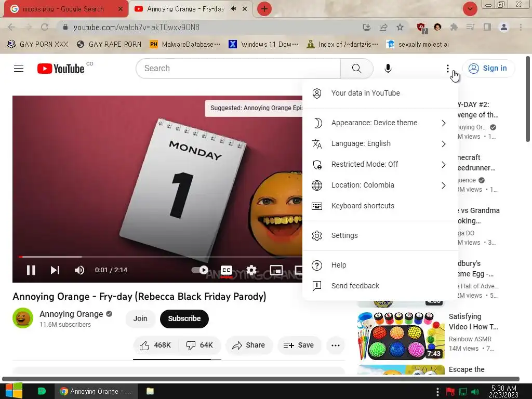Mute tab via speaker icon on tab
Image resolution: width=532 pixels, height=399 pixels.
coord(233,9)
